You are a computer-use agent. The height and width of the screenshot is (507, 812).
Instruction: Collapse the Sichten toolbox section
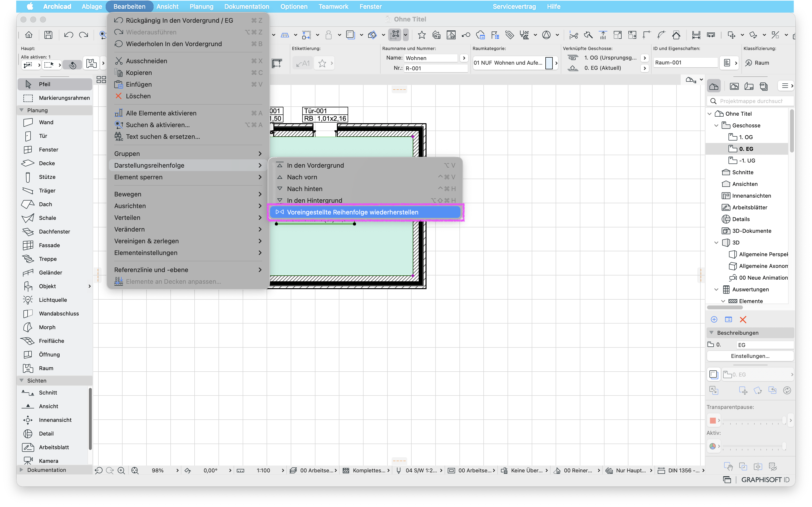click(x=22, y=381)
